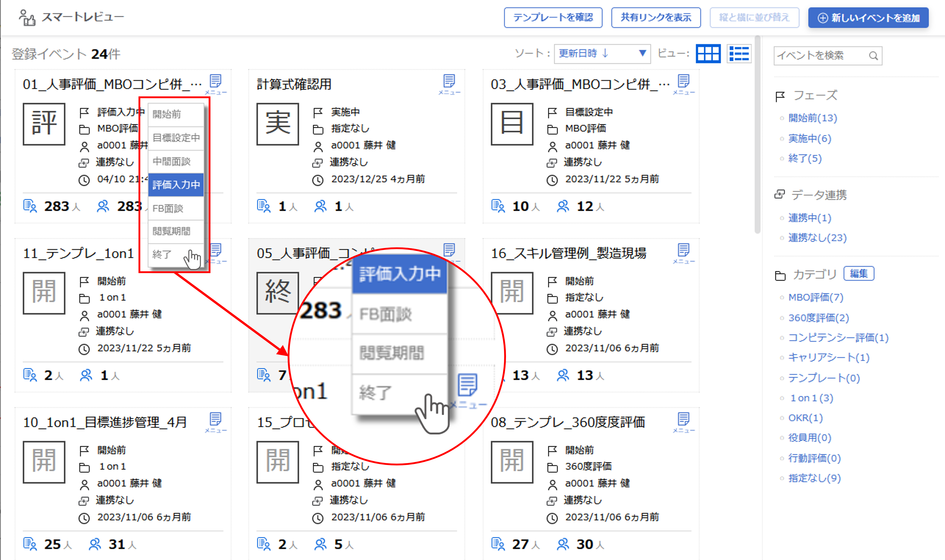Click 縦と横に並び替え button

(x=754, y=17)
